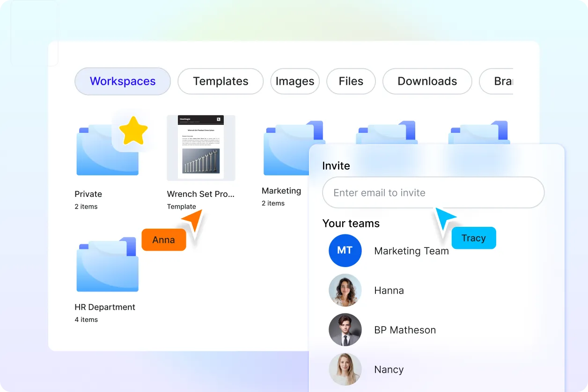Open the Images tab
The image size is (588, 392).
(x=295, y=81)
